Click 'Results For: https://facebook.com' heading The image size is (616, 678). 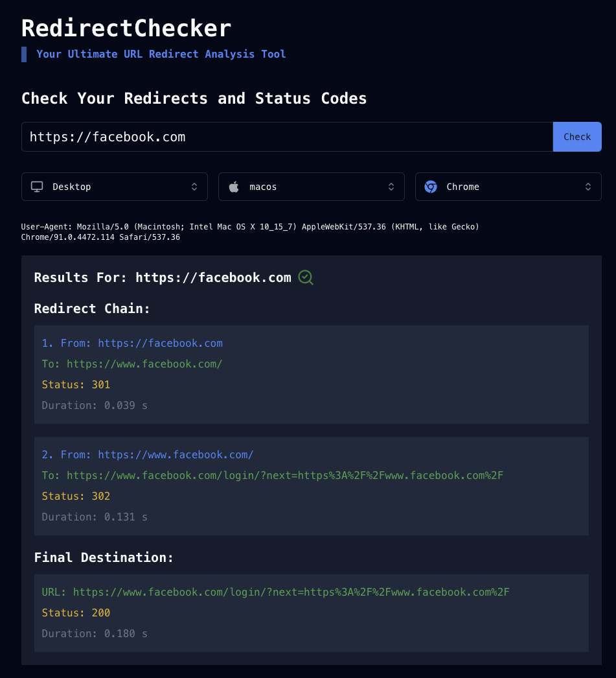(163, 277)
